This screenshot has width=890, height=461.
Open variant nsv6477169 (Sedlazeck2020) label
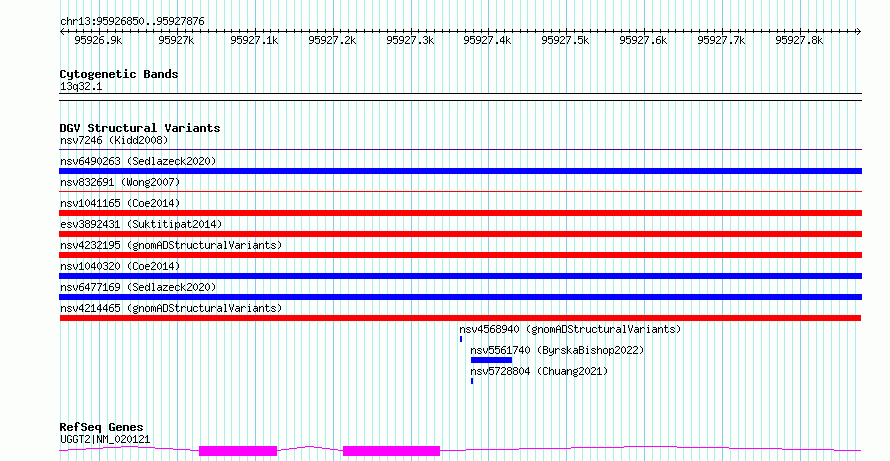138,287
